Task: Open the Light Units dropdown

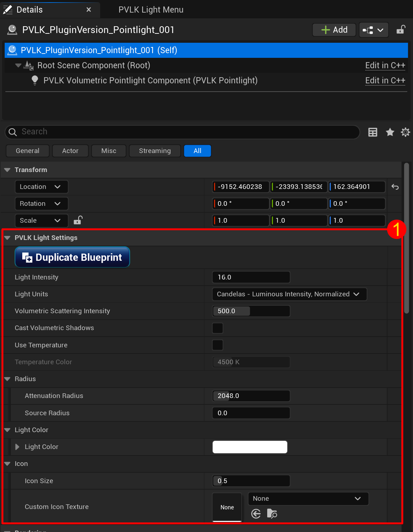Action: 289,294
